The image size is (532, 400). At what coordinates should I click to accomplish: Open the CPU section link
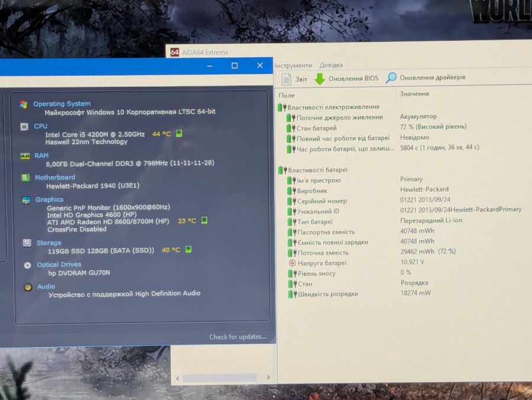41,126
